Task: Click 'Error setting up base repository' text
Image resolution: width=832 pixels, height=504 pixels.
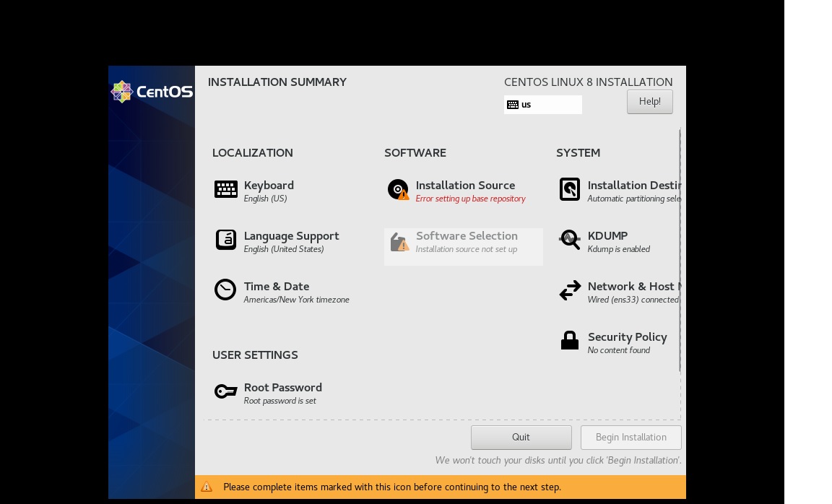Action: coord(470,199)
